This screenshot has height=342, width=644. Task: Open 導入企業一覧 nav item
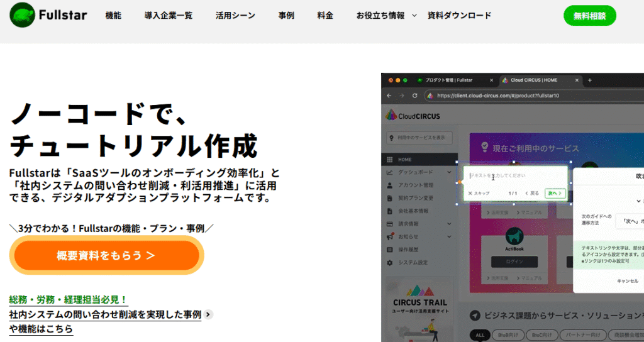pos(169,16)
